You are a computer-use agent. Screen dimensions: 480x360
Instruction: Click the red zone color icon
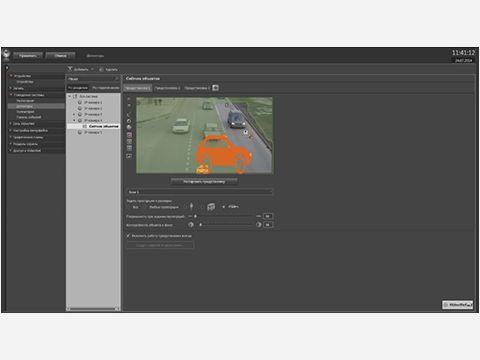pos(129,135)
